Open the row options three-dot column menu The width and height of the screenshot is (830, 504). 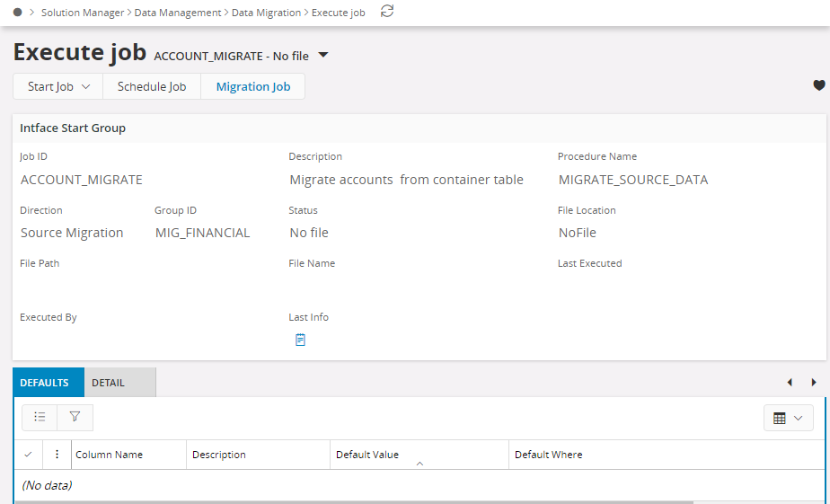click(57, 455)
